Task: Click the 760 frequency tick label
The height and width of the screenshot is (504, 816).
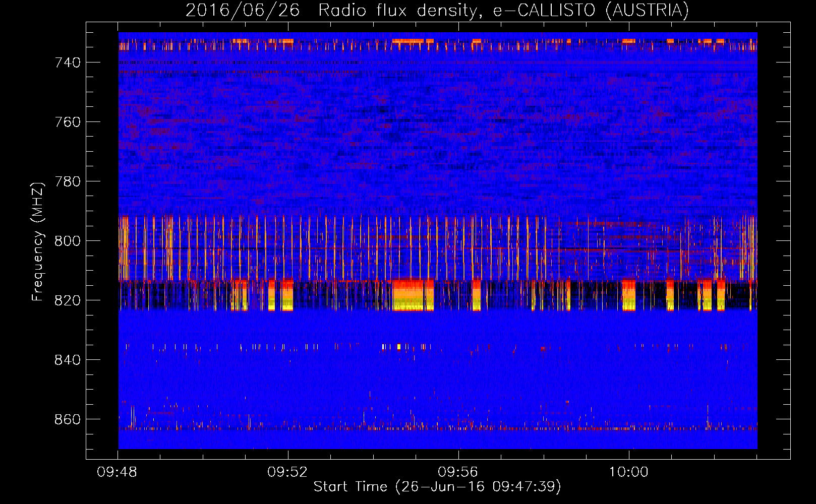Action: click(68, 122)
